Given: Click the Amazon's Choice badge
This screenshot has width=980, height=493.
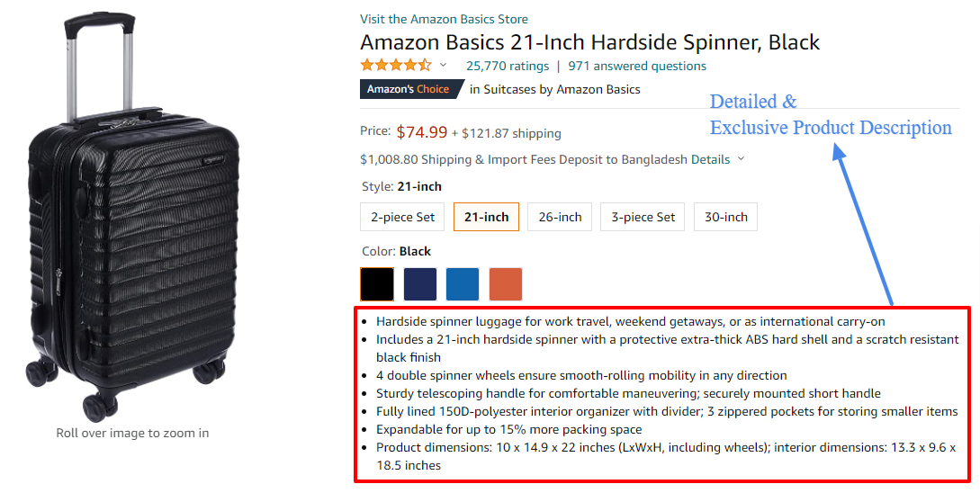Looking at the screenshot, I should (x=410, y=89).
